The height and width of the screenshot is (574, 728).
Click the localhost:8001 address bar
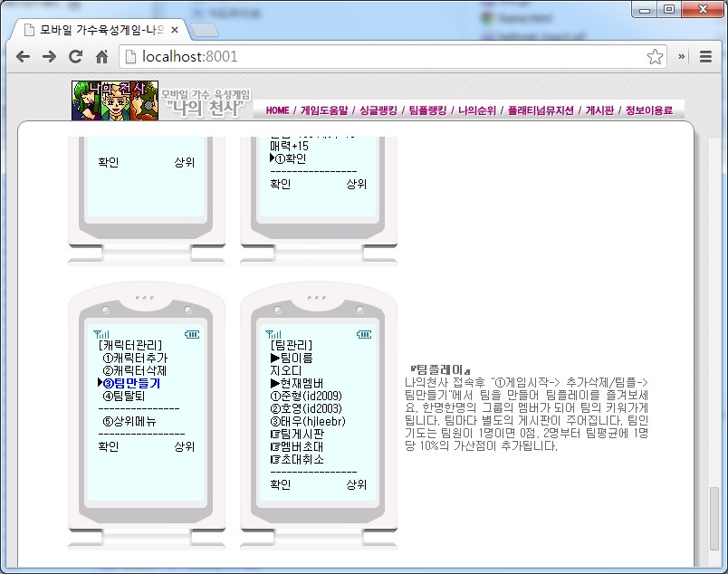click(x=380, y=56)
